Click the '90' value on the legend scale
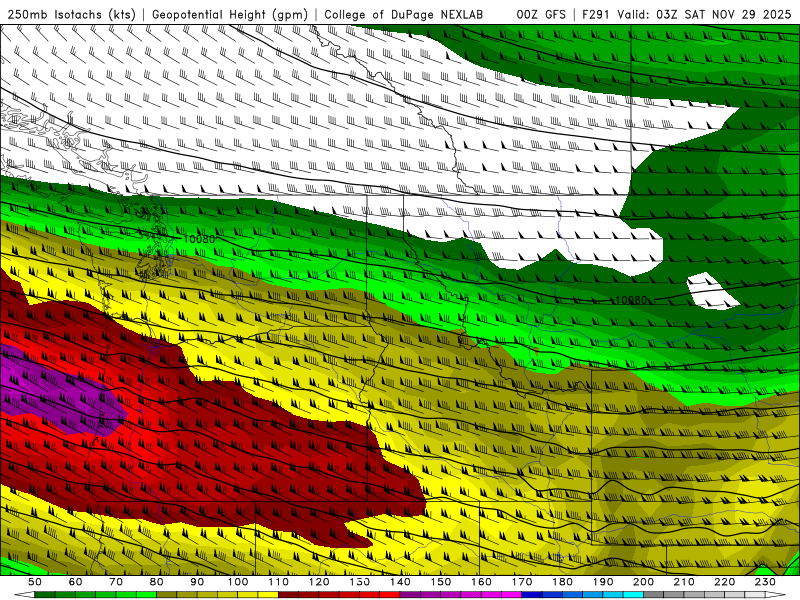 [197, 582]
